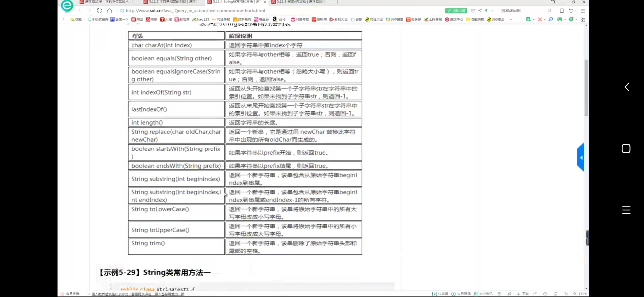This screenshot has width=644, height=297.
Task: Open the 贸易战加剧 trending link
Action: 511,11
